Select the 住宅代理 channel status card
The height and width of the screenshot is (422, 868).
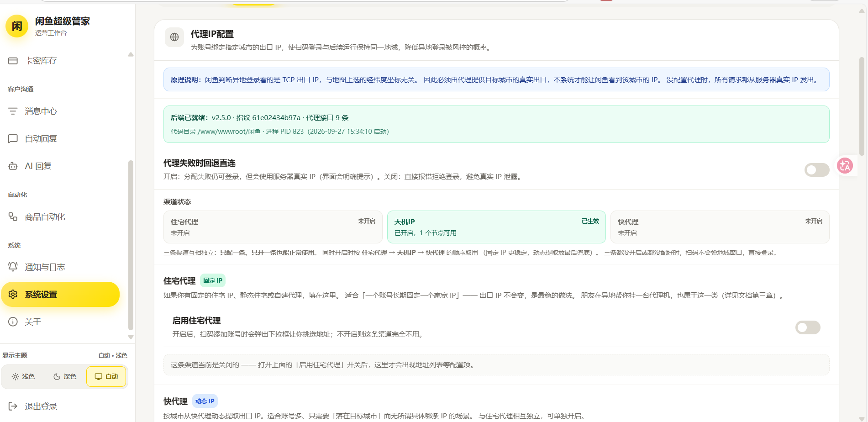(x=273, y=227)
